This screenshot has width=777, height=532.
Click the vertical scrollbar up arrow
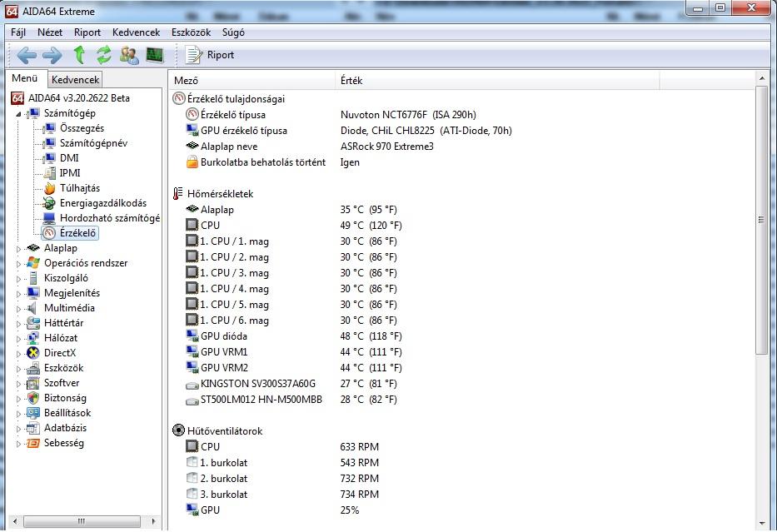coord(762,79)
